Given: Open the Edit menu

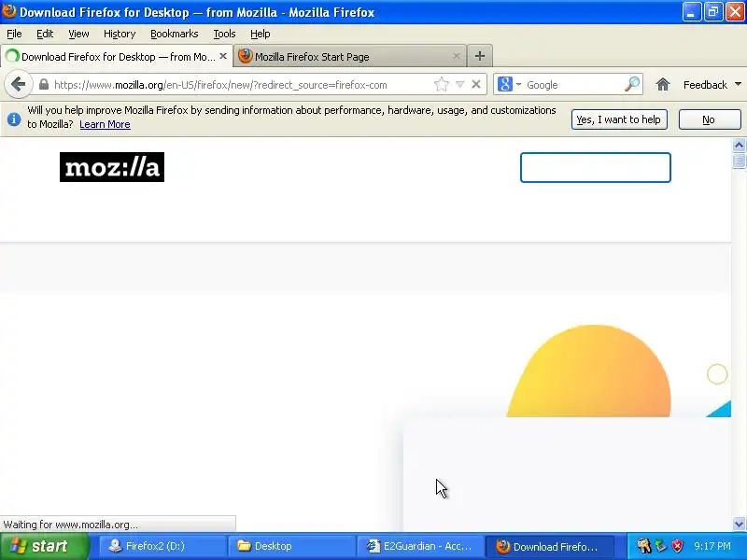Looking at the screenshot, I should tap(45, 34).
